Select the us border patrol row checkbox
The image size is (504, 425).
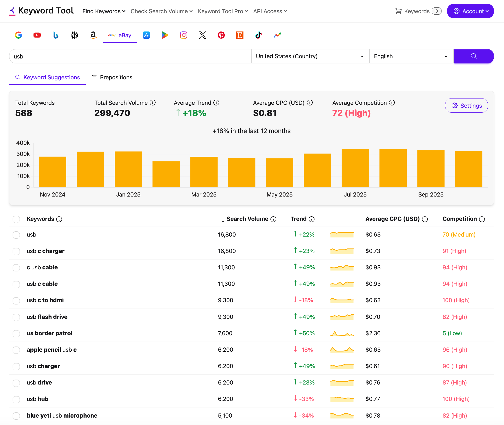tap(16, 333)
